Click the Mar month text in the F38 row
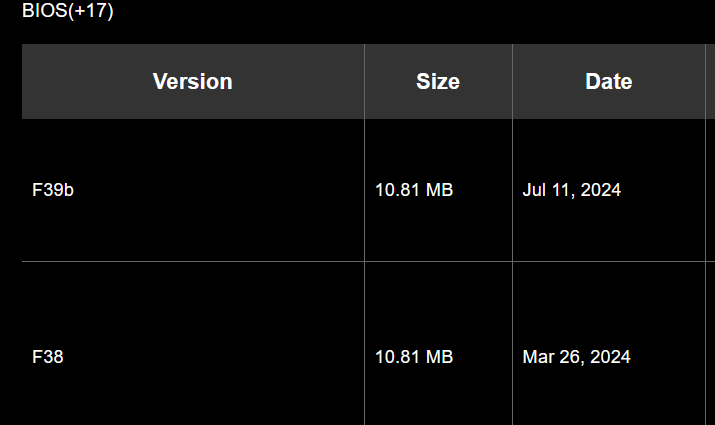 [538, 356]
